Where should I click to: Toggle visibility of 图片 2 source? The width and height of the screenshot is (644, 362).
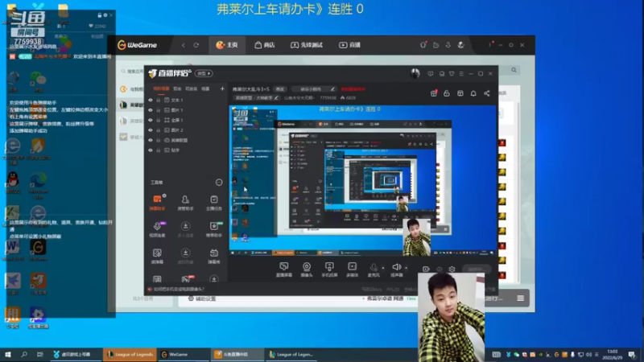pos(151,130)
